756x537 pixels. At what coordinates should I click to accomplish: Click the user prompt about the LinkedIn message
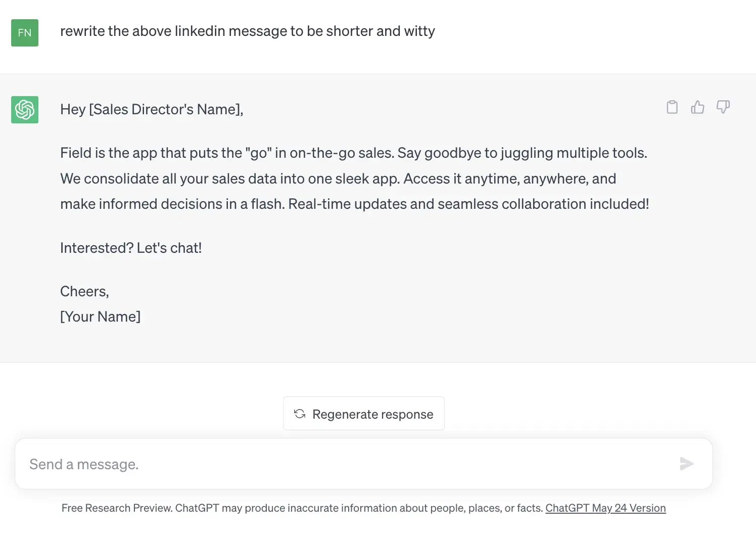[x=247, y=31]
